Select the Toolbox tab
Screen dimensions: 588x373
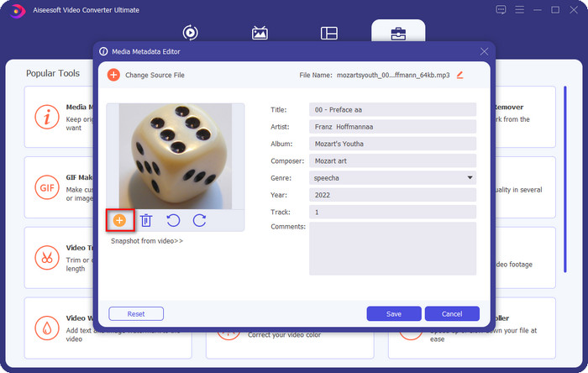[398, 33]
